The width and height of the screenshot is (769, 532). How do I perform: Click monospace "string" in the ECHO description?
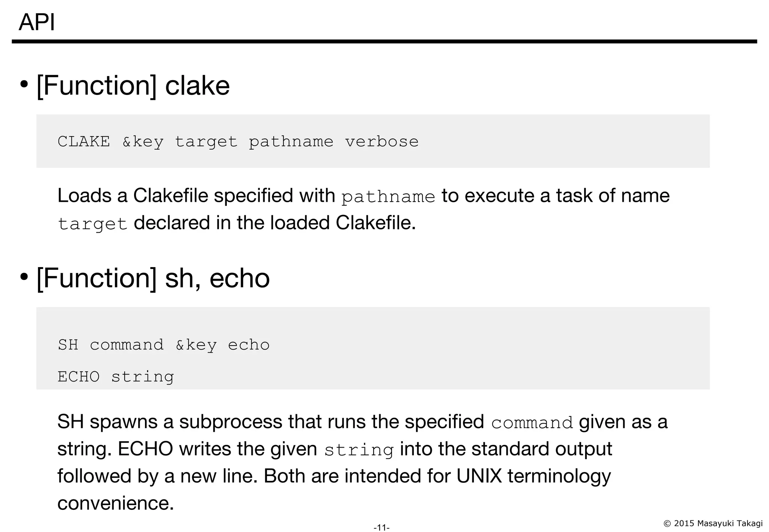(x=359, y=450)
